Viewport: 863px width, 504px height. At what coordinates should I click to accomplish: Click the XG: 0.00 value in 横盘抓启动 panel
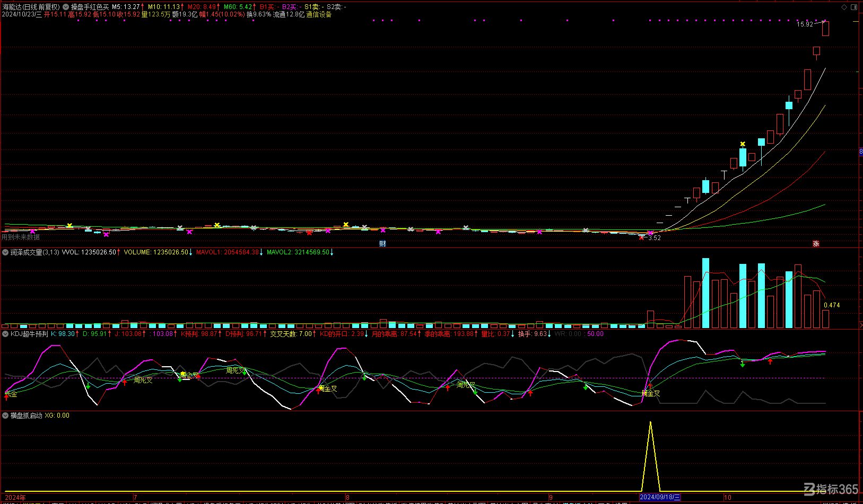tap(57, 415)
